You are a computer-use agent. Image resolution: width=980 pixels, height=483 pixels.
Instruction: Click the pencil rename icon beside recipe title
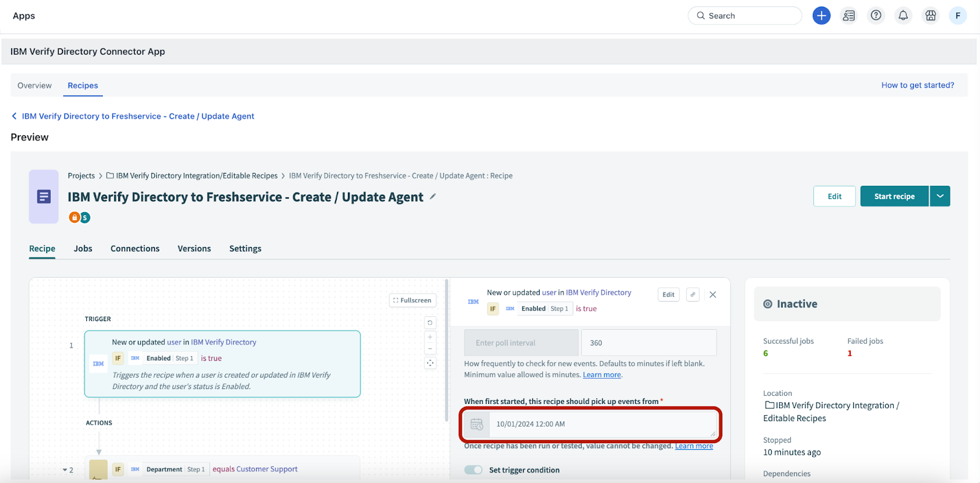coord(432,197)
